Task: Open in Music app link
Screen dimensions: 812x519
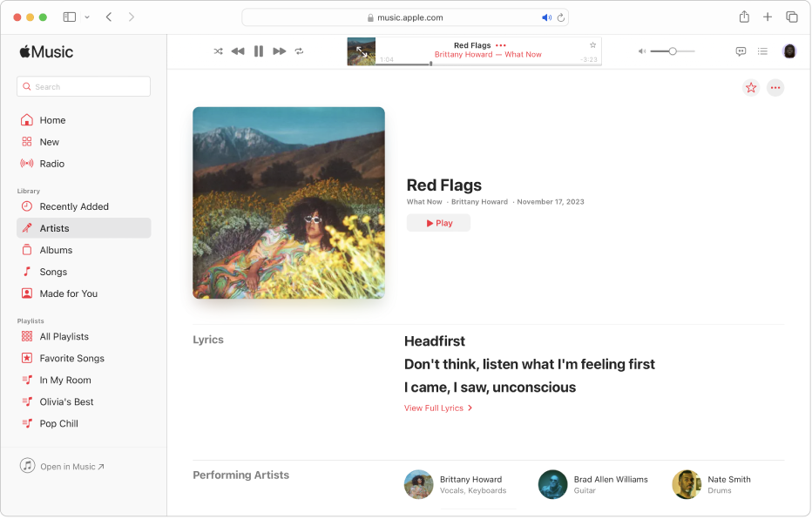Action: 62,466
